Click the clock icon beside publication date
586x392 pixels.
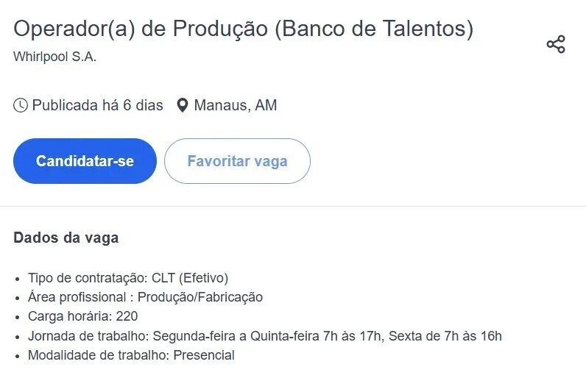point(21,105)
